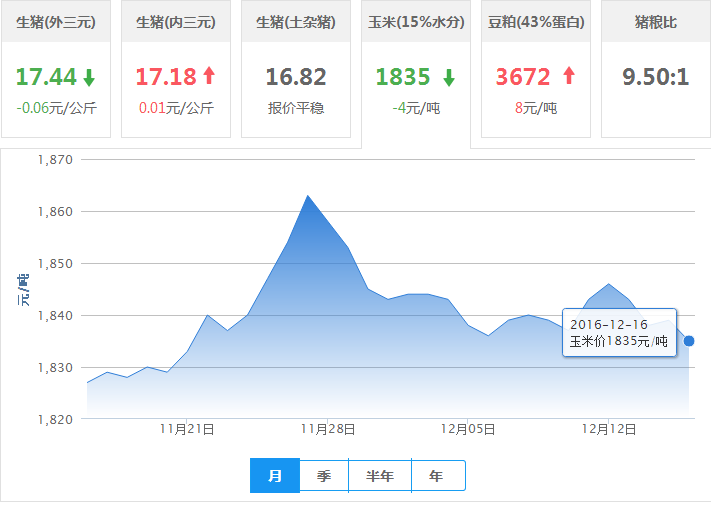Click the 元/吨 y-axis title
Viewport: 711px width, 507px height.
coord(23,290)
